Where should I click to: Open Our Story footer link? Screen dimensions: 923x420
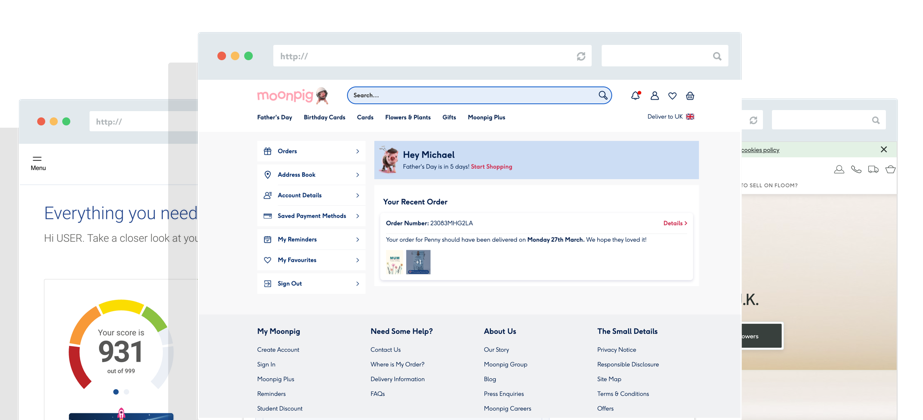[x=496, y=350]
